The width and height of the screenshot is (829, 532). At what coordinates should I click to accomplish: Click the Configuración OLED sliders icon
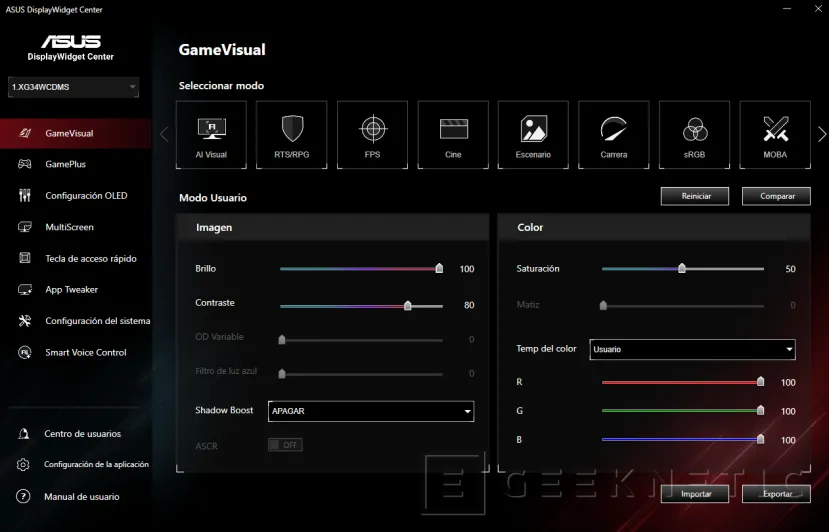[25, 195]
